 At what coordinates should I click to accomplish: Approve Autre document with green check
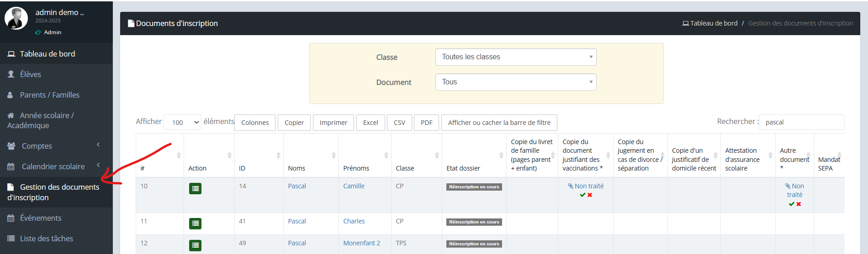(x=791, y=204)
